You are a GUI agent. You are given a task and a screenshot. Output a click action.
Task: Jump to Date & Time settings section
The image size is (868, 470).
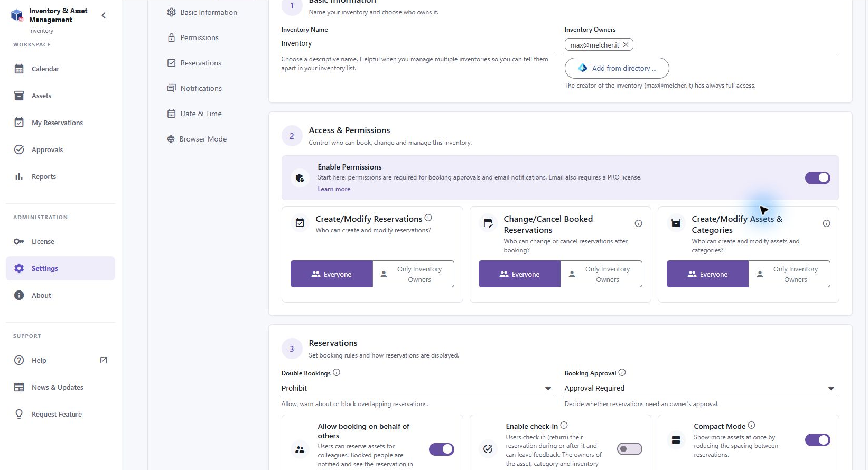point(194,114)
